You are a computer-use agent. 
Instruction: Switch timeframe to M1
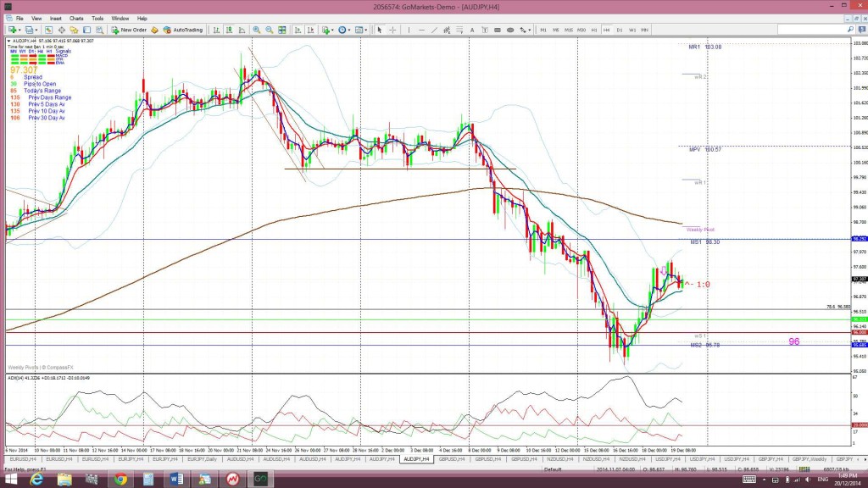tap(543, 30)
